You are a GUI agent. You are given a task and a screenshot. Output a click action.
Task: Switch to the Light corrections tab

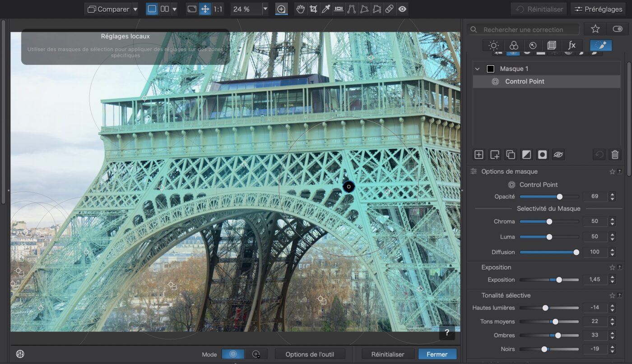click(x=493, y=46)
